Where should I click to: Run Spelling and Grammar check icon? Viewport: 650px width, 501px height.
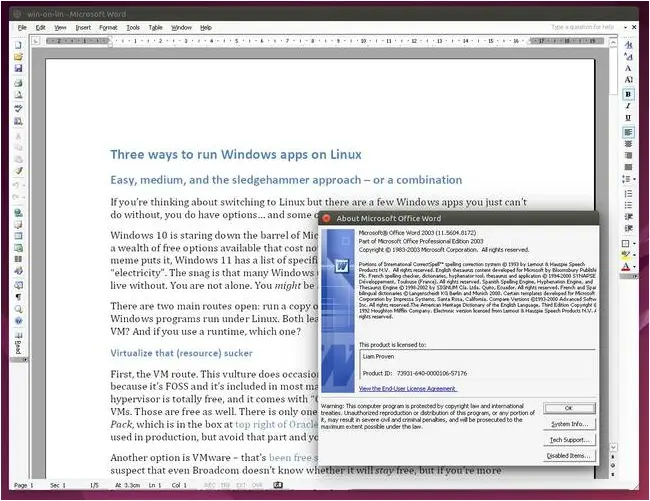[x=18, y=108]
